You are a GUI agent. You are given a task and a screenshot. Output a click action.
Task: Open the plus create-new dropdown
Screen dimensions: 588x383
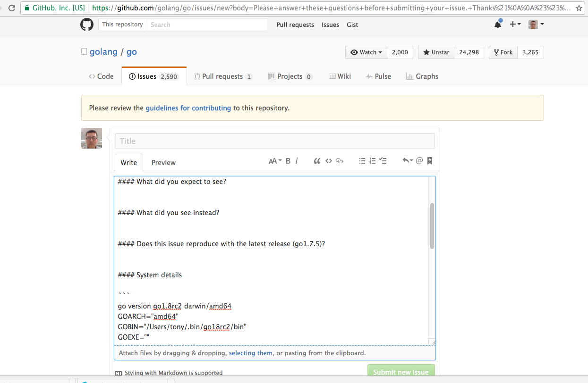click(x=515, y=24)
